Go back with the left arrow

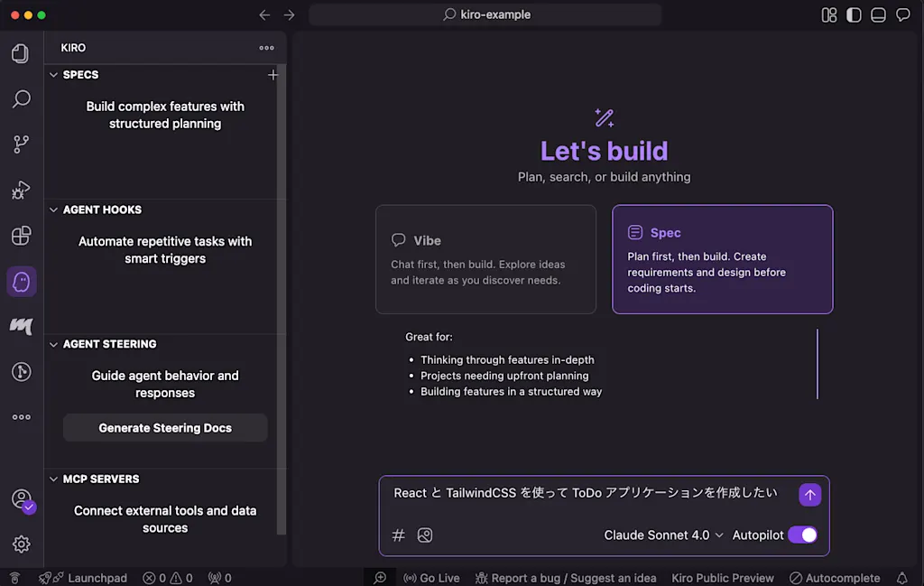click(264, 14)
